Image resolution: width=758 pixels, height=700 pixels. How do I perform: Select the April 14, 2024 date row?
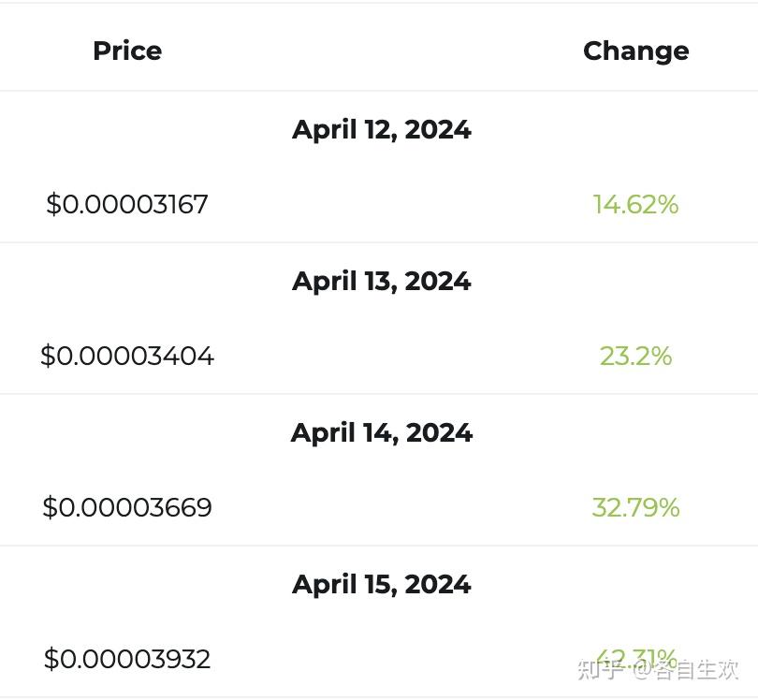pyautogui.click(x=381, y=432)
